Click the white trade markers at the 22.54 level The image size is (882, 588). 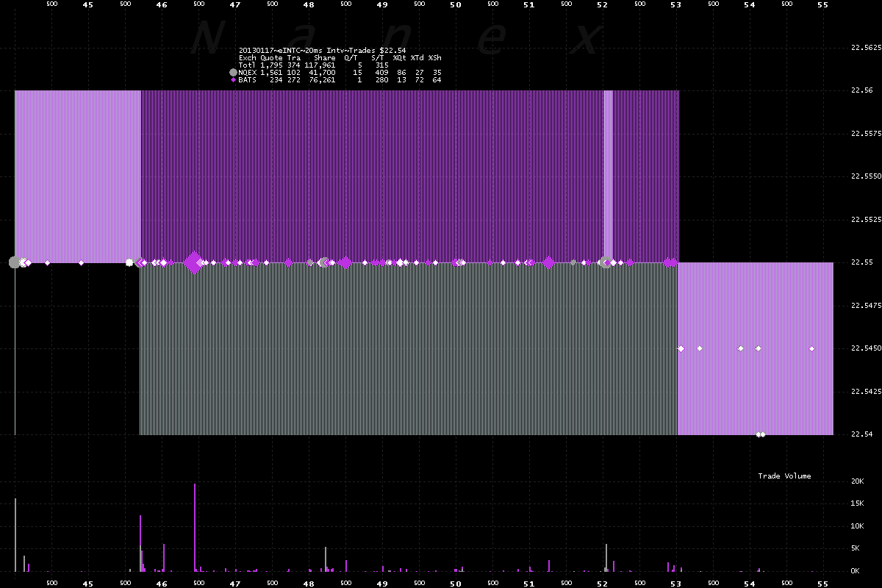[761, 435]
